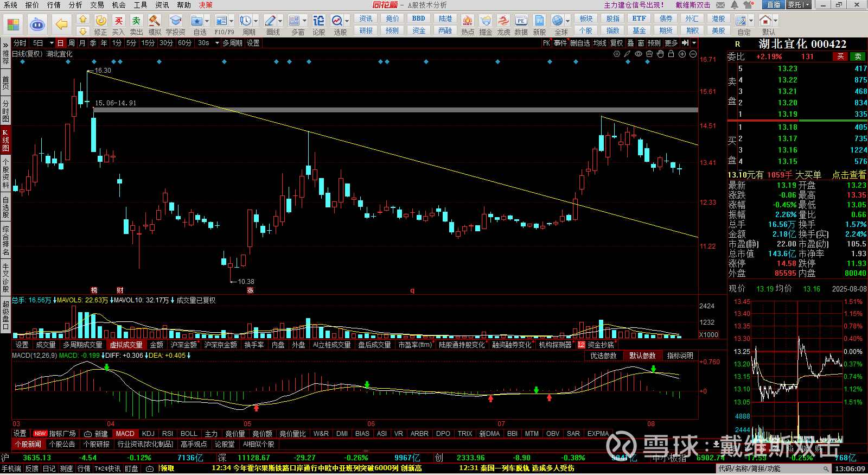This screenshot has width=868, height=475.
Task: Click 测速 in status bar
Action: tap(66, 468)
